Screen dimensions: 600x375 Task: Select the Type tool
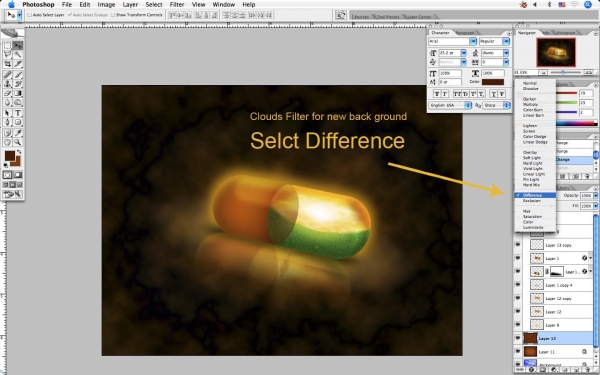click(x=18, y=113)
